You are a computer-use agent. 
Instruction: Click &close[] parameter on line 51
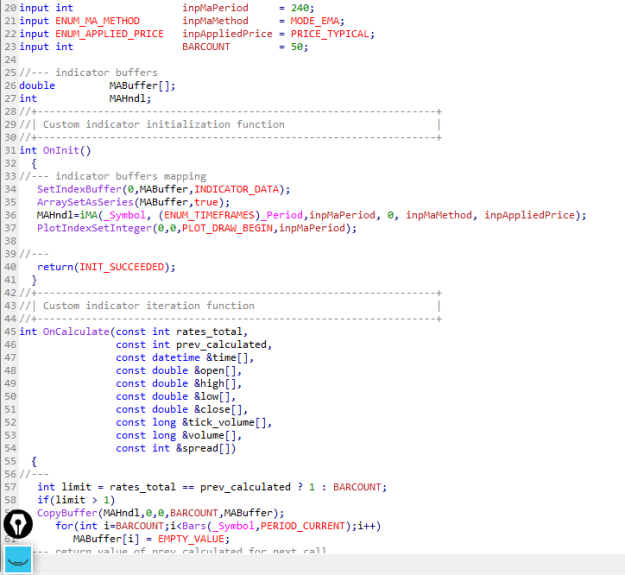218,409
